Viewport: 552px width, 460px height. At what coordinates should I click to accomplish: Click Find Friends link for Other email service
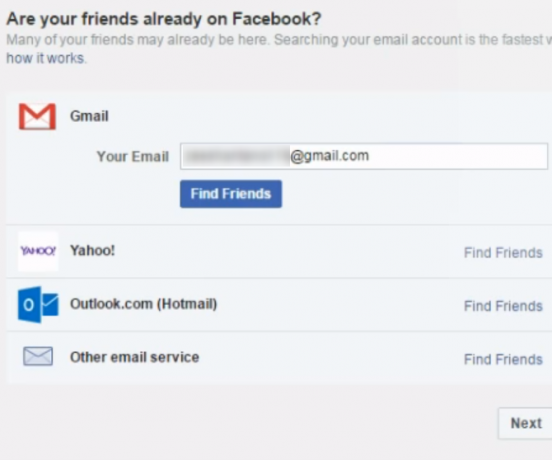[x=503, y=359]
